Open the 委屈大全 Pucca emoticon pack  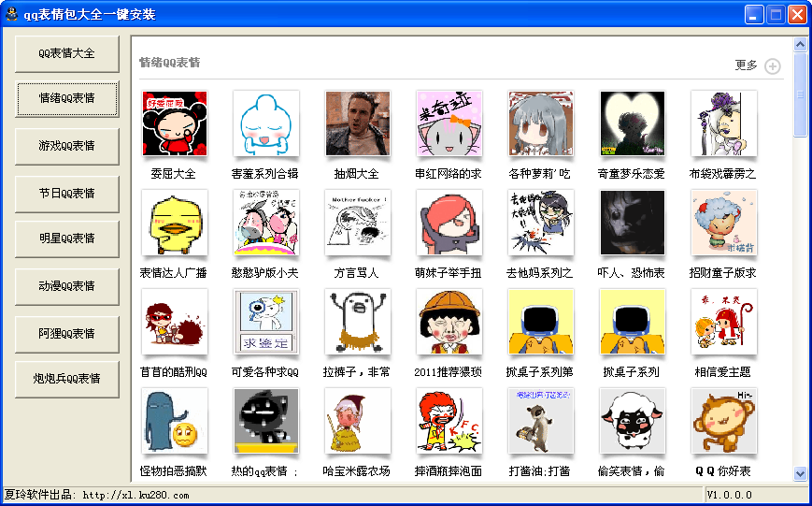[x=175, y=123]
